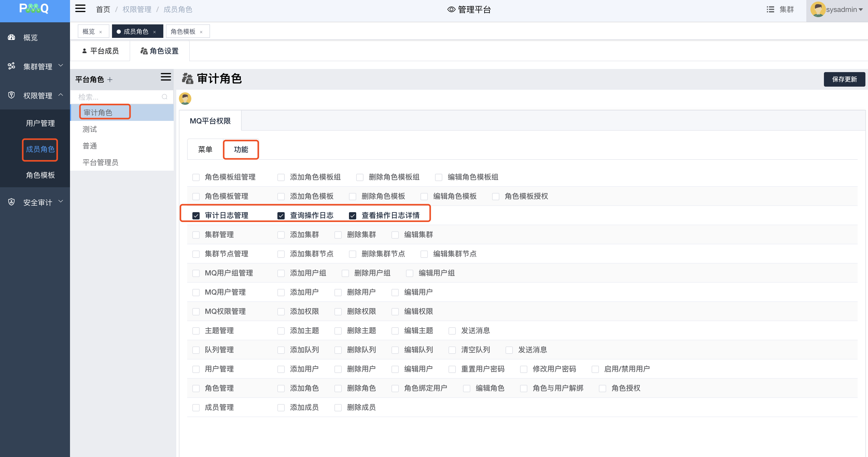Open the sysadmin user dropdown
This screenshot has width=868, height=457.
coord(841,9)
